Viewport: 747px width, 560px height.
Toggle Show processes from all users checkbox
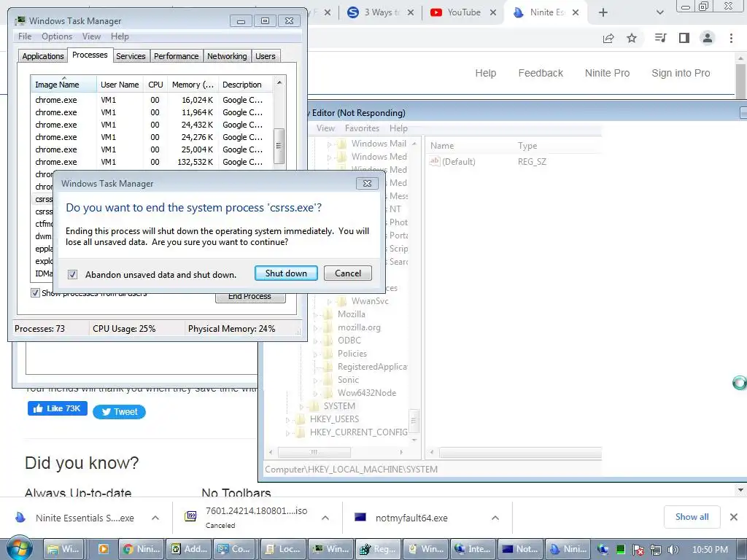[35, 292]
